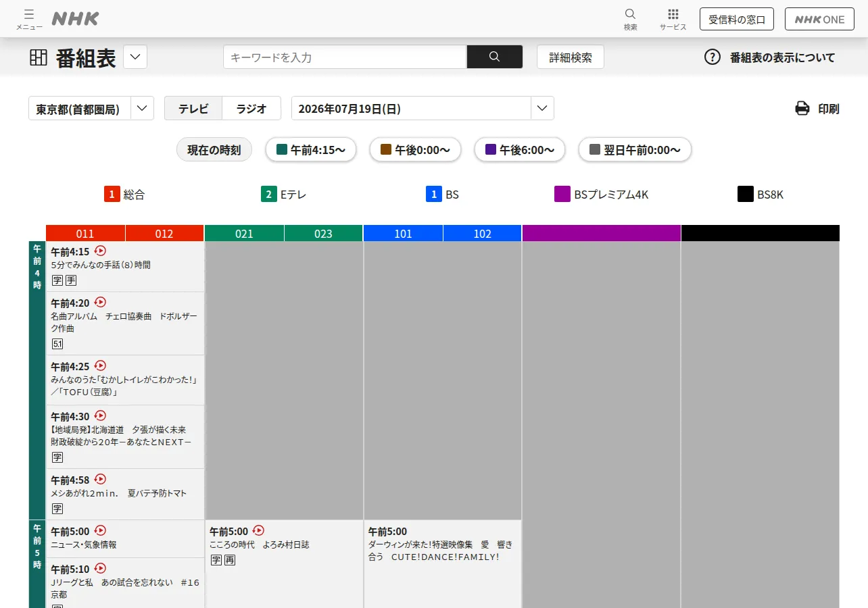Open program Jリーグと私 あの試合を忘れない

[125, 588]
